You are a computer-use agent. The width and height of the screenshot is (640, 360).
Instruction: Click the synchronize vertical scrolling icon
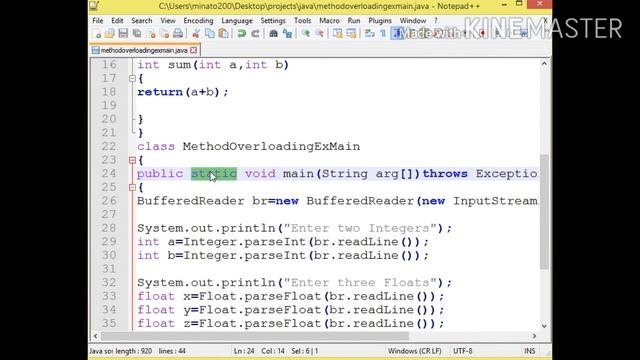(x=338, y=34)
